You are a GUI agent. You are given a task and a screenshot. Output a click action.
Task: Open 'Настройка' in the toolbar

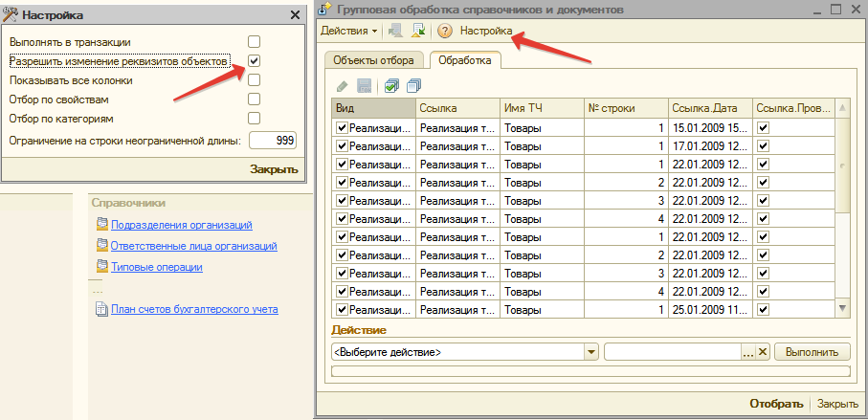click(486, 32)
